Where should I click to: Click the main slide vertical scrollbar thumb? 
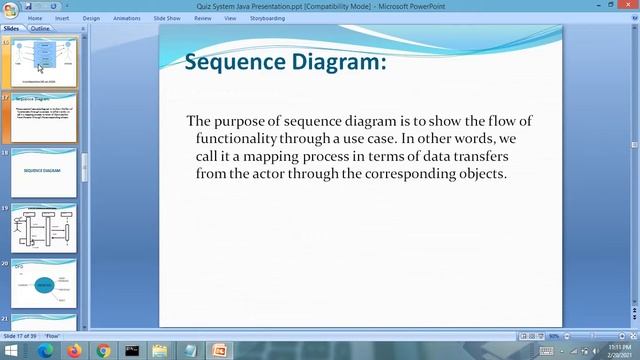[634, 145]
